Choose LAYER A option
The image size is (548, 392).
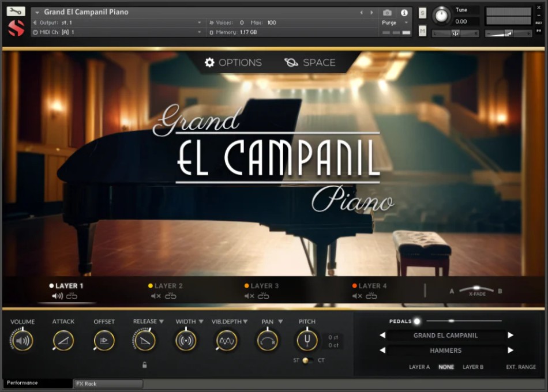tap(419, 367)
